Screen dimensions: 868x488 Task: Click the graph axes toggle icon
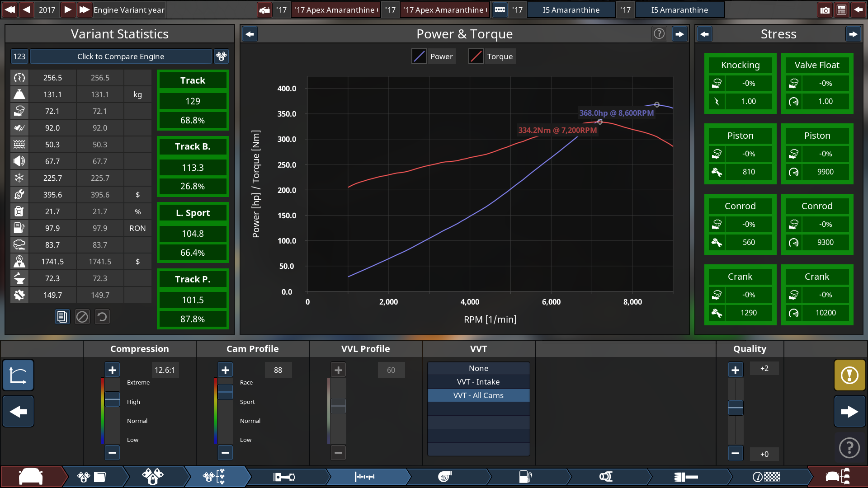(18, 375)
